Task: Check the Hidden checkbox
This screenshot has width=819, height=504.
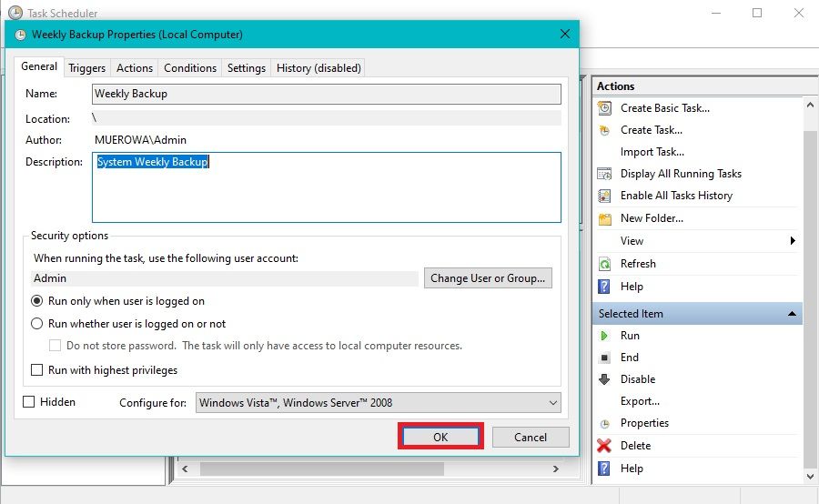Action: 29,402
